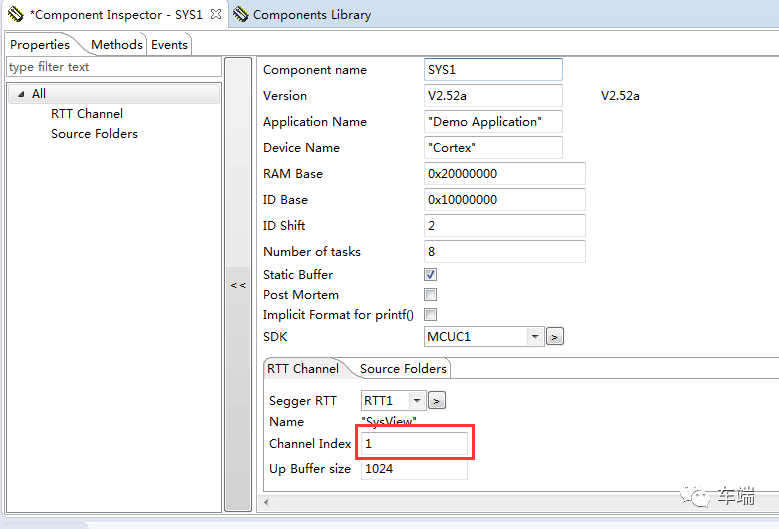Collapse the All tree node
Viewport: 779px width, 529px height.
20,94
